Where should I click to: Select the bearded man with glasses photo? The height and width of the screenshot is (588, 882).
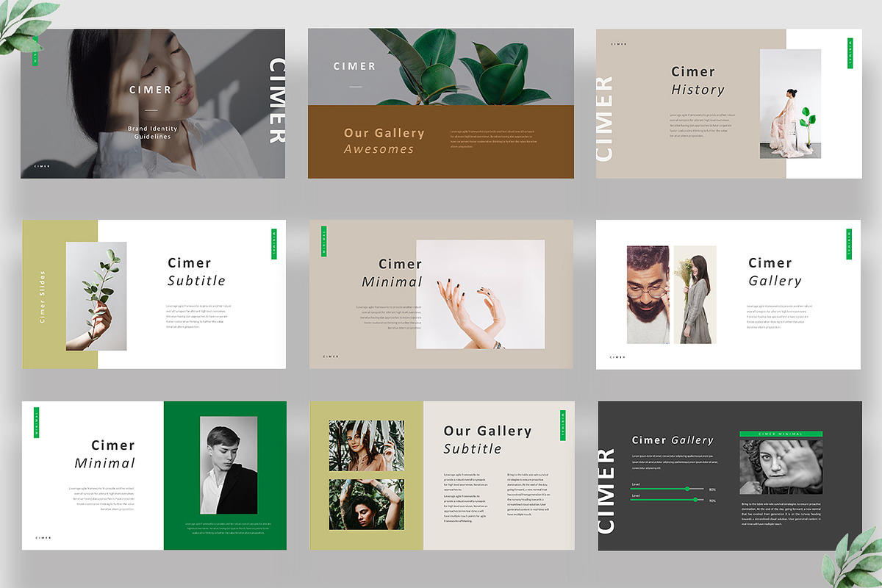[x=648, y=295]
